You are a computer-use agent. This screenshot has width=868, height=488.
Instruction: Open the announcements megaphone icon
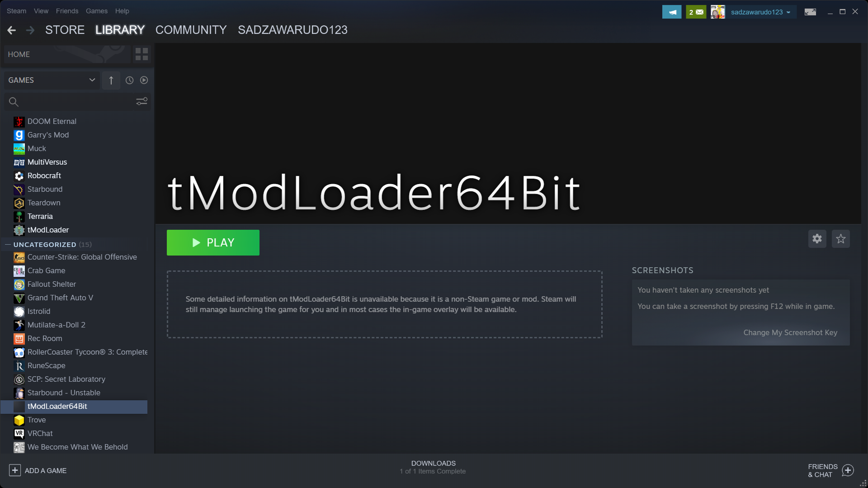[x=672, y=12]
